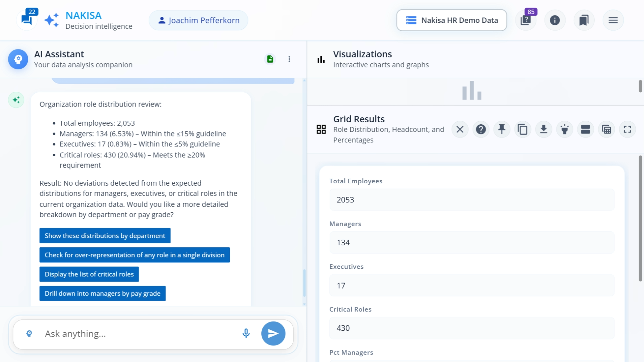The height and width of the screenshot is (362, 644).
Task: Open help cards showing 85 badge
Action: pos(526,20)
